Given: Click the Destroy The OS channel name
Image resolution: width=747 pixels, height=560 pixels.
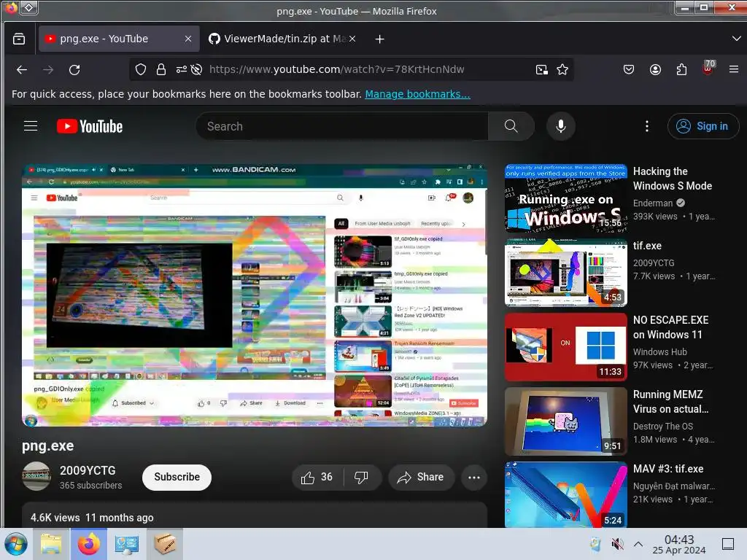Looking at the screenshot, I should (662, 426).
